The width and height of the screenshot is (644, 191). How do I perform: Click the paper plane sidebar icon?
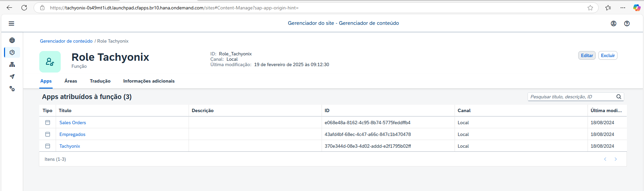tap(12, 77)
